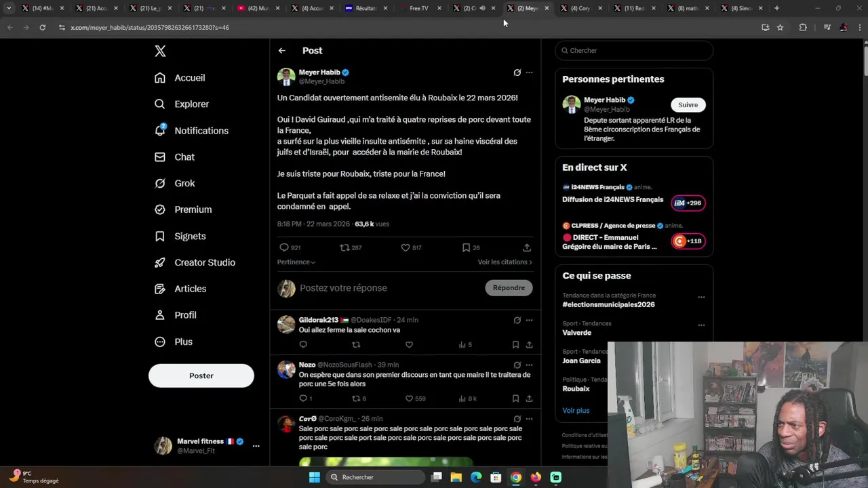
Task: Open File Explorer from taskbar
Action: pyautogui.click(x=456, y=477)
